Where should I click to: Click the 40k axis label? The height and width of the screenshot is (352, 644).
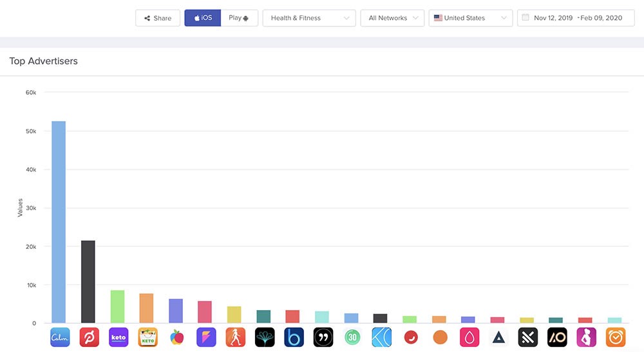(31, 170)
